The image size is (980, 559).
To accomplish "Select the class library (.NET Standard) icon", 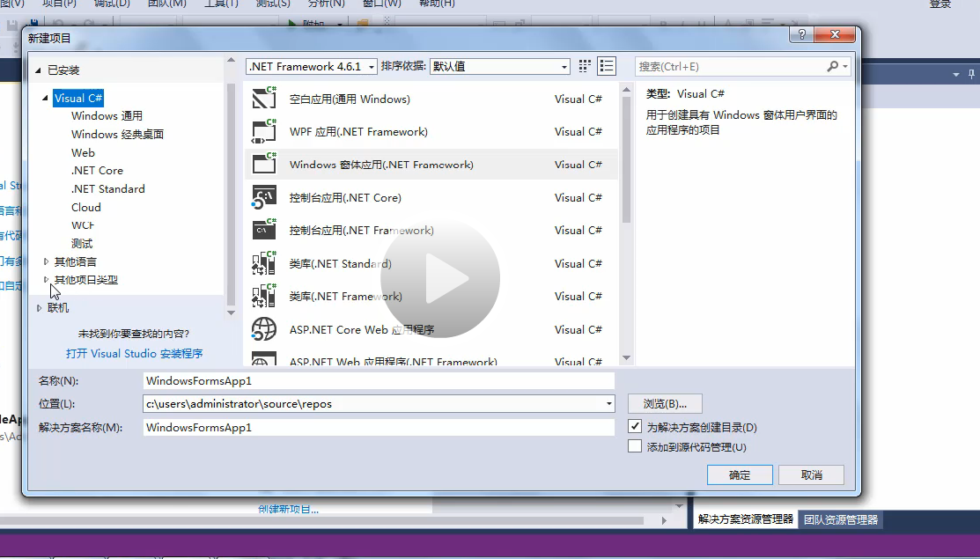I will 264,263.
